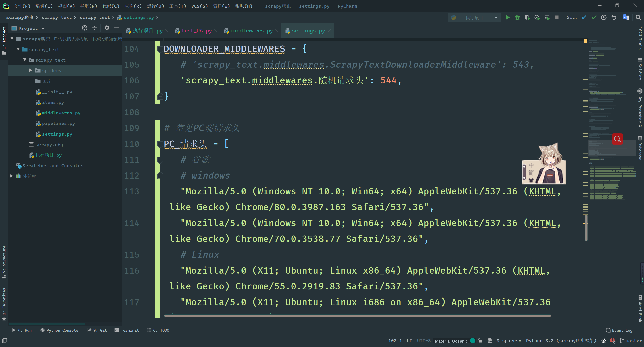
Task: Click the Git commit checkmark icon
Action: coord(594,17)
